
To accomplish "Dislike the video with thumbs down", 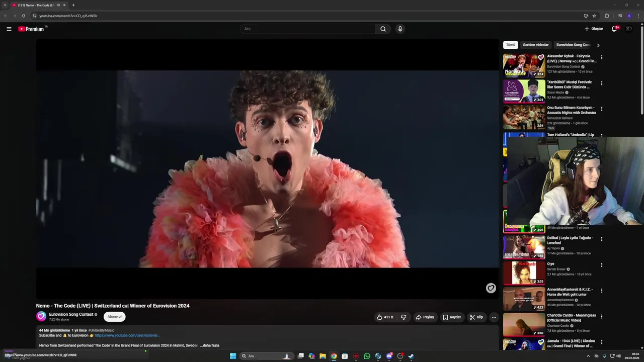I will (404, 317).
